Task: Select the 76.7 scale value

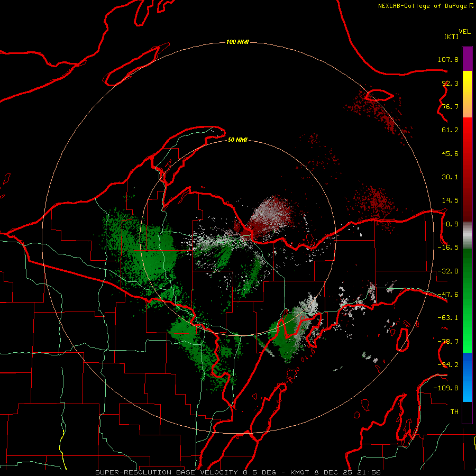Action: [450, 106]
